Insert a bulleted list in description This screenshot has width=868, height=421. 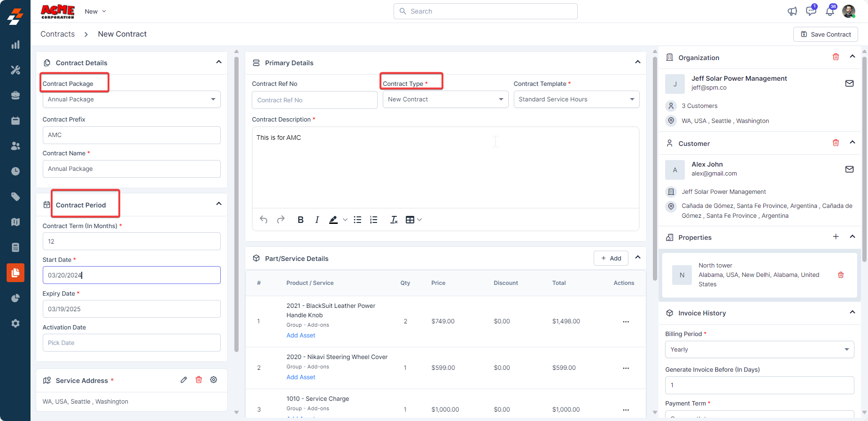(x=357, y=220)
